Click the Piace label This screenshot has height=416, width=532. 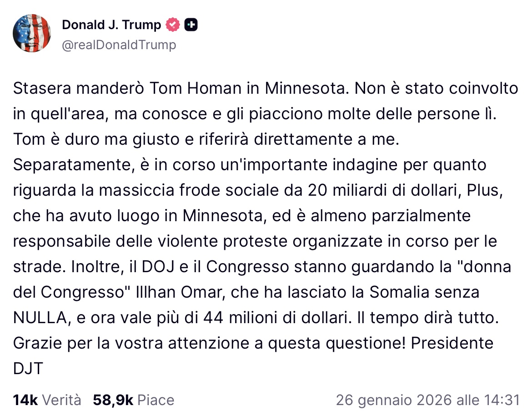pos(156,400)
